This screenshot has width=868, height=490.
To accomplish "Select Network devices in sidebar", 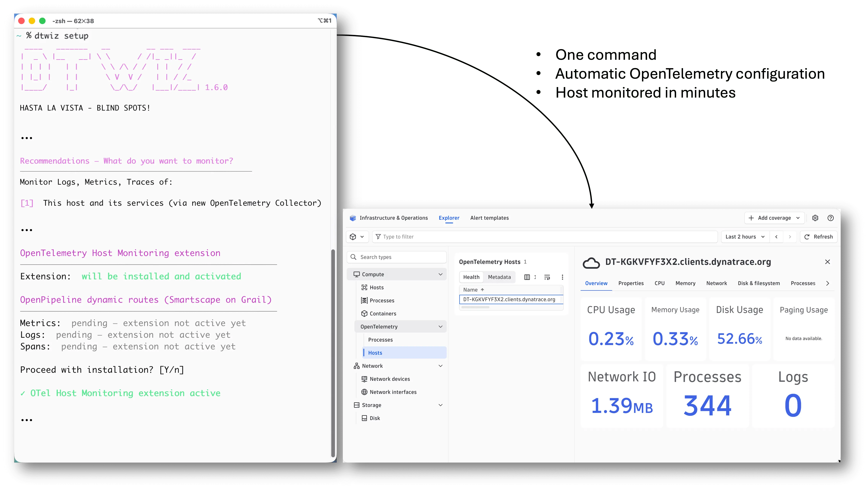I will point(389,379).
